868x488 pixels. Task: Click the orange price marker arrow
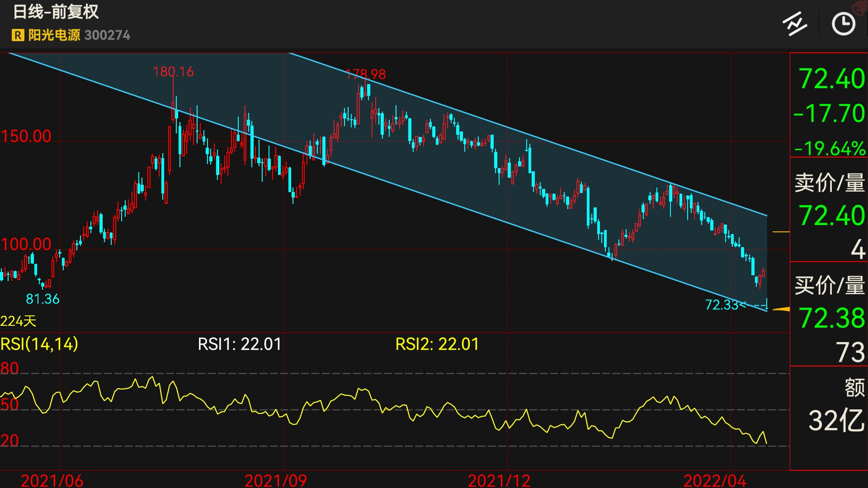tap(782, 309)
